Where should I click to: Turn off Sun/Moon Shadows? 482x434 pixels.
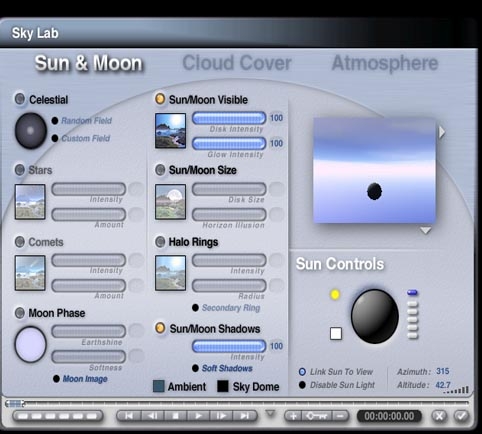[160, 328]
